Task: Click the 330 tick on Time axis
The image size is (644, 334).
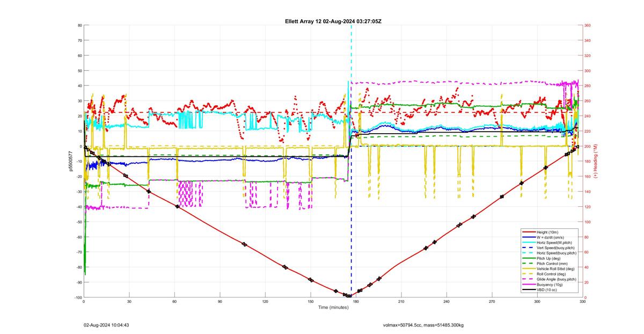Action: pos(582,302)
